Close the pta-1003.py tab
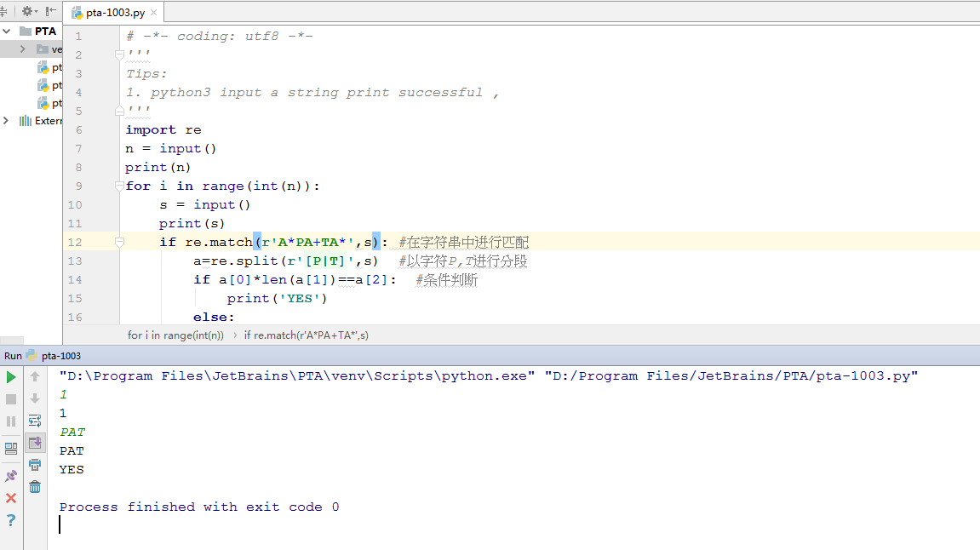This screenshot has height=550, width=980. (153, 12)
